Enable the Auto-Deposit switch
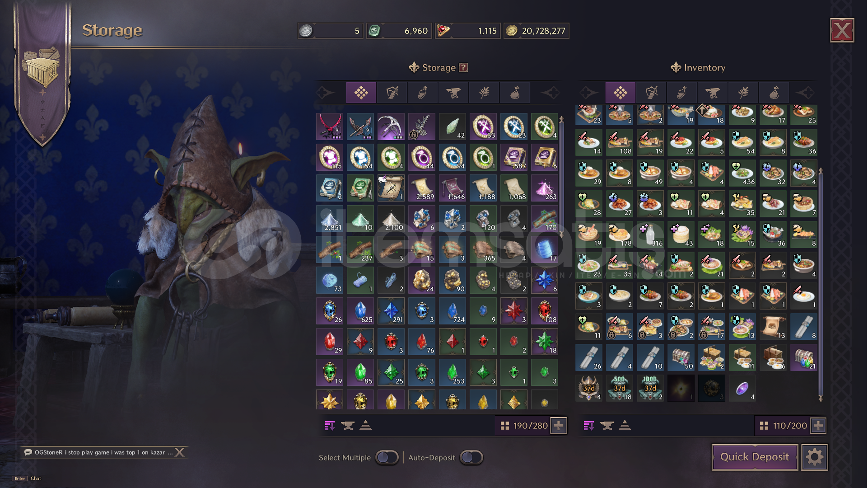 tap(471, 458)
